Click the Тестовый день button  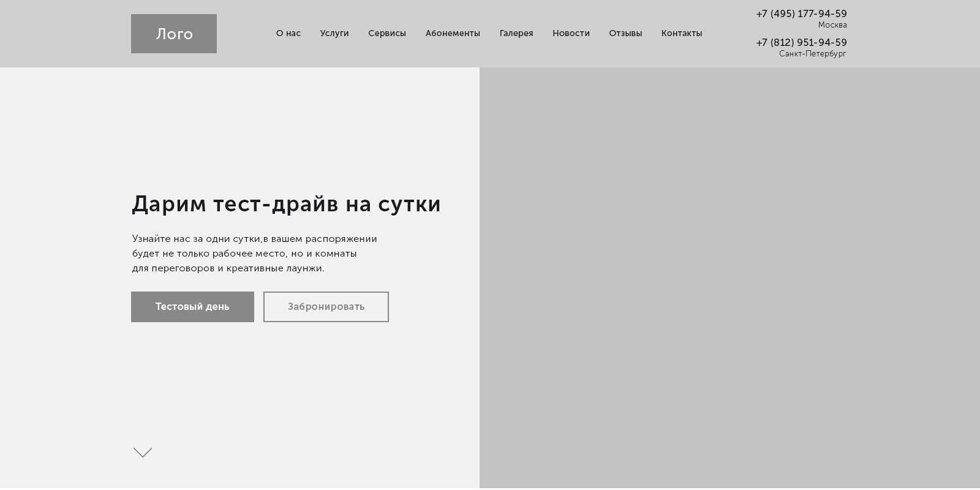coord(192,307)
